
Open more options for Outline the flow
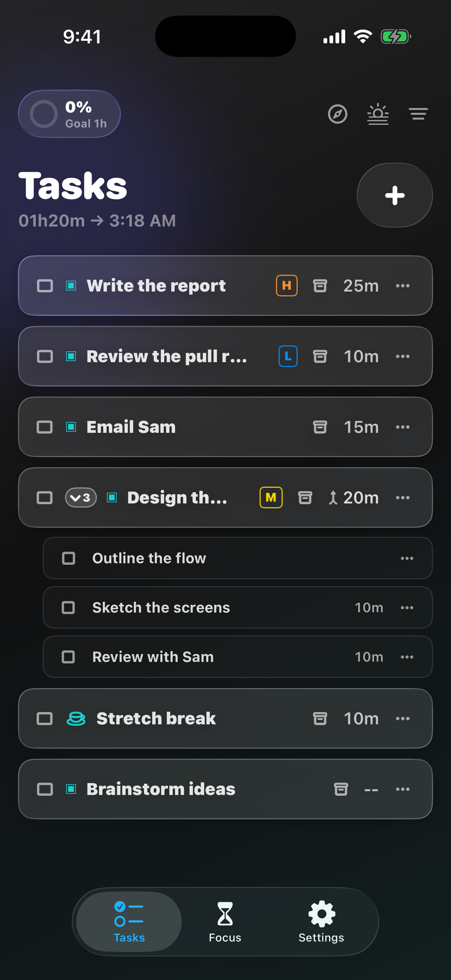point(407,558)
